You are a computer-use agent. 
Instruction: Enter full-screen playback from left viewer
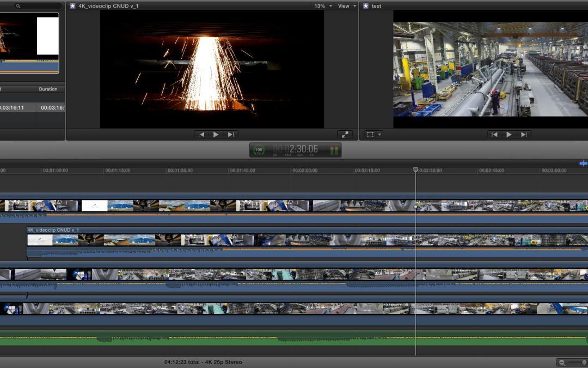(345, 135)
